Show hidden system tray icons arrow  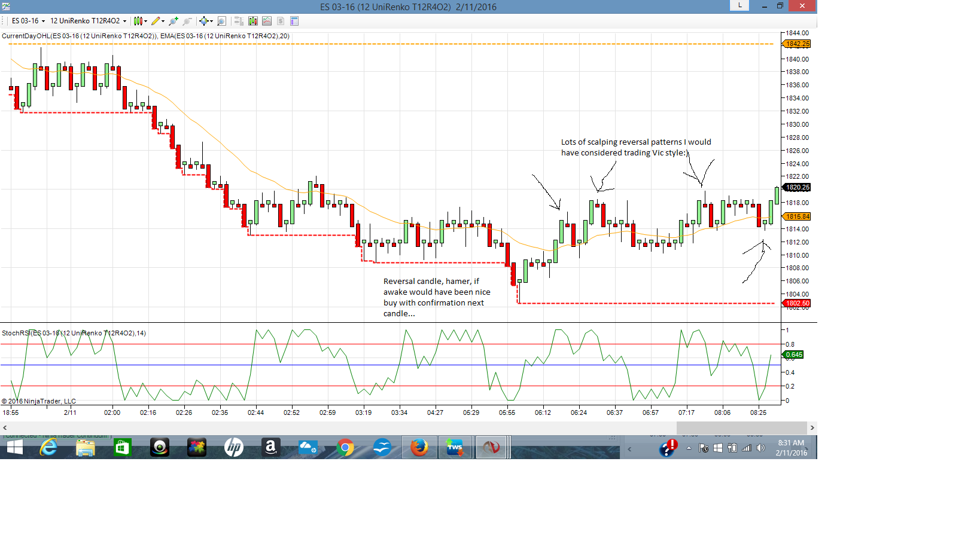coord(689,448)
